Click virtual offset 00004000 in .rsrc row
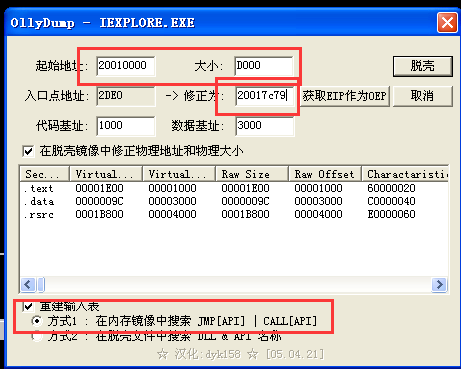This screenshot has height=369, width=461. 172,214
